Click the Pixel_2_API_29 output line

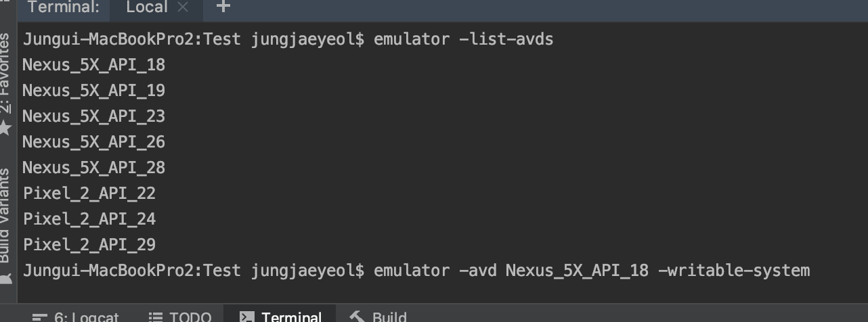click(89, 245)
